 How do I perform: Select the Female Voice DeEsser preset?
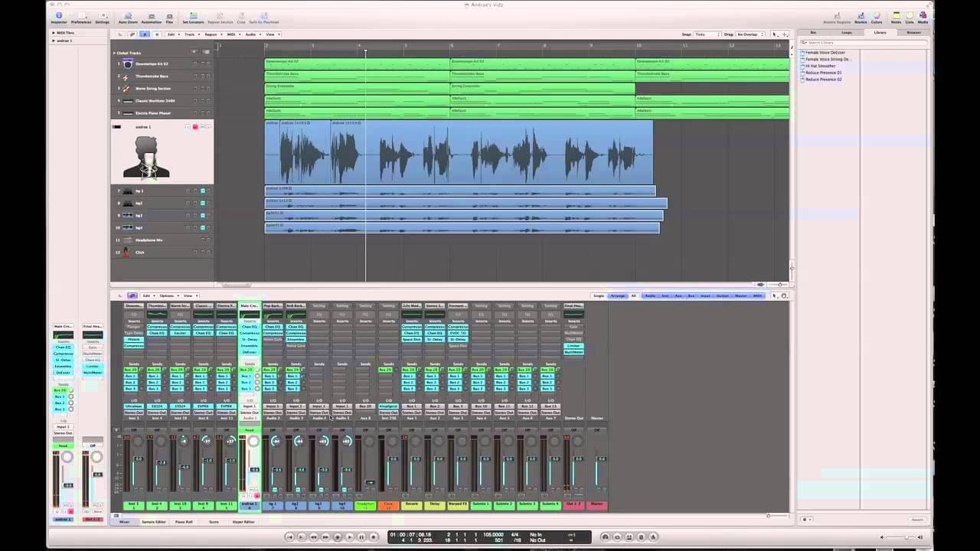(825, 53)
